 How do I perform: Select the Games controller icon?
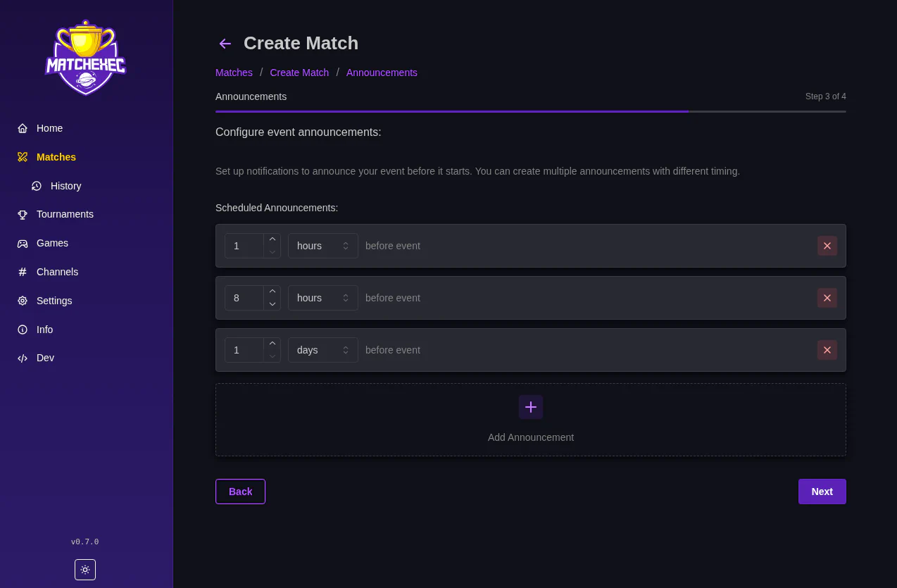(x=21, y=243)
